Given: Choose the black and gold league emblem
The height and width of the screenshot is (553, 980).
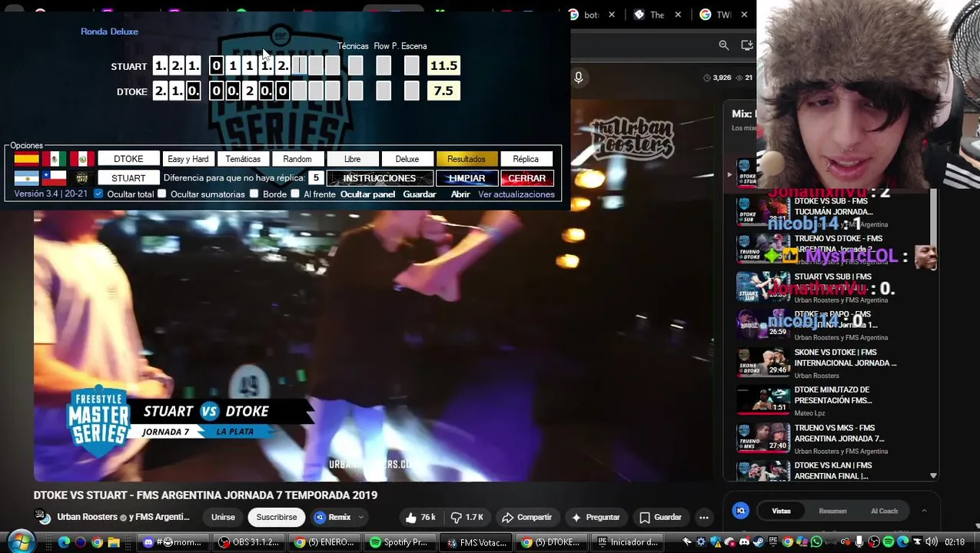Looking at the screenshot, I should click(81, 178).
